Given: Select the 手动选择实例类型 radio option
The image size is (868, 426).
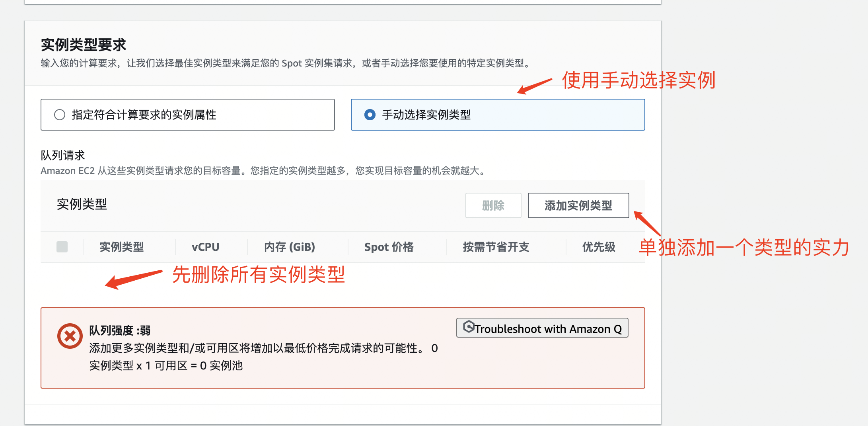Looking at the screenshot, I should point(370,115).
